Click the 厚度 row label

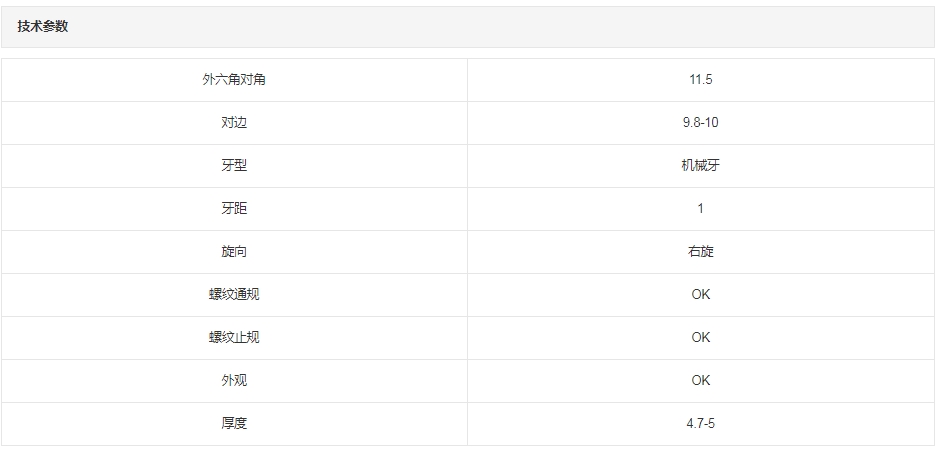point(234,423)
